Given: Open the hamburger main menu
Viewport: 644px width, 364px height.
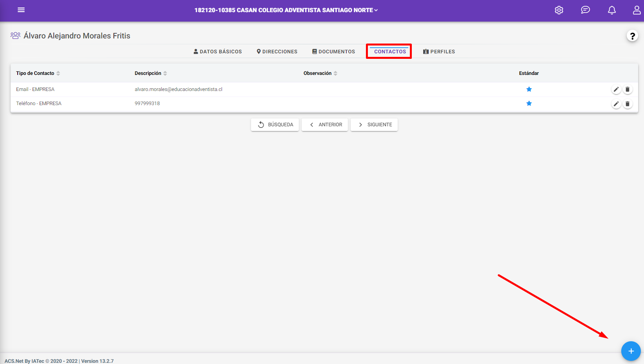Looking at the screenshot, I should pyautogui.click(x=21, y=10).
